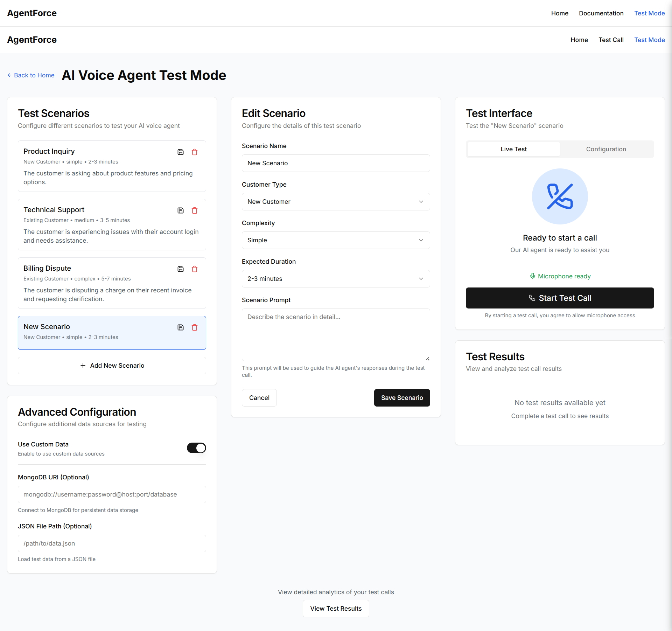The image size is (672, 631).
Task: Open the Expected Duration dropdown
Action: pos(336,279)
